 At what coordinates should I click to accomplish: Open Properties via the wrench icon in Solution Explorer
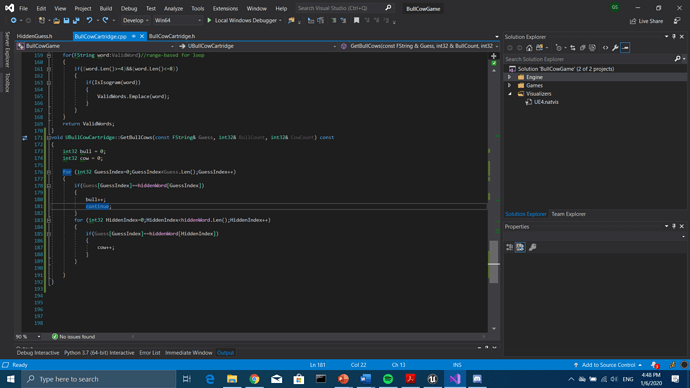(x=615, y=48)
